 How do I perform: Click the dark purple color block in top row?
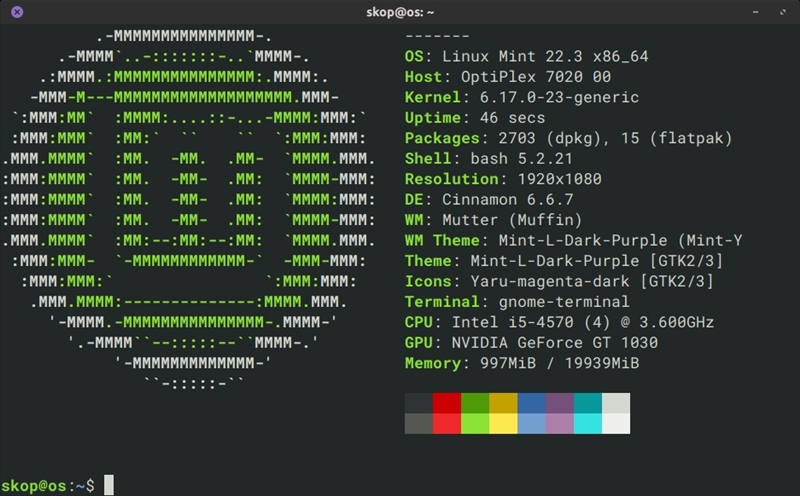(x=560, y=403)
